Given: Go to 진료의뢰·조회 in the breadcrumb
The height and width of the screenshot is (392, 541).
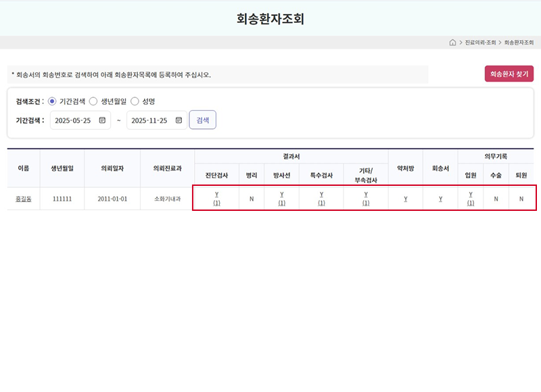Looking at the screenshot, I should coord(481,43).
